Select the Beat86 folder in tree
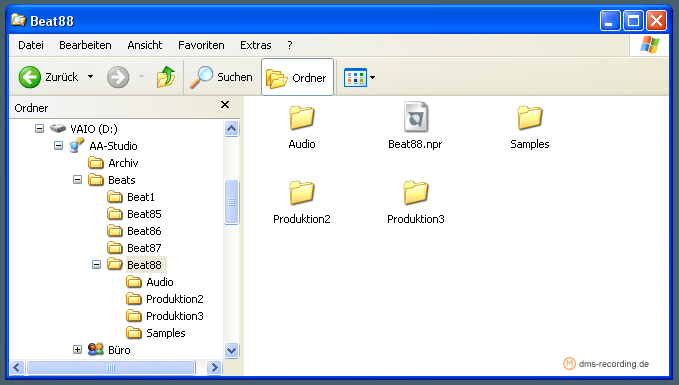Screen dimensions: 679x385 [134, 231]
